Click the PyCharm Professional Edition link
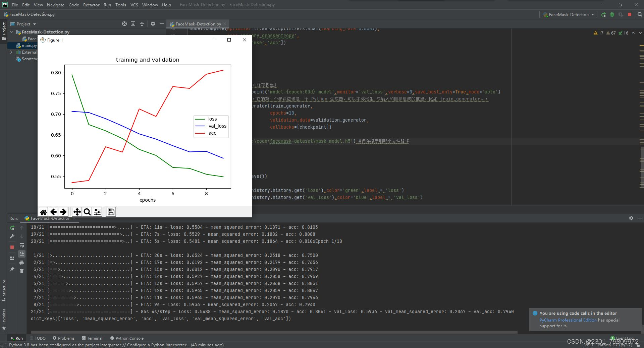Viewport: 644px width, 348px height. point(568,320)
